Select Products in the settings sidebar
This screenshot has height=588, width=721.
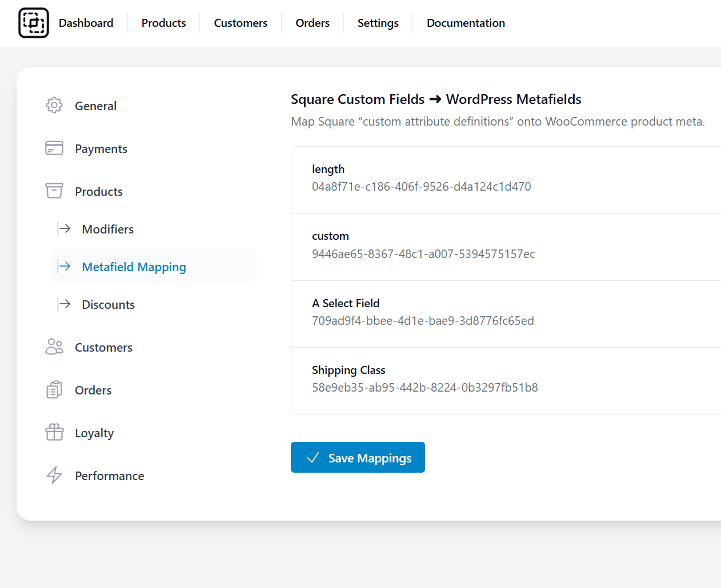click(99, 191)
